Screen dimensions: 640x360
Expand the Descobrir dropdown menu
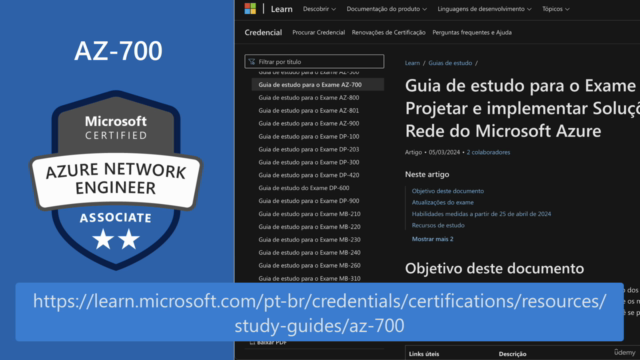(x=319, y=9)
